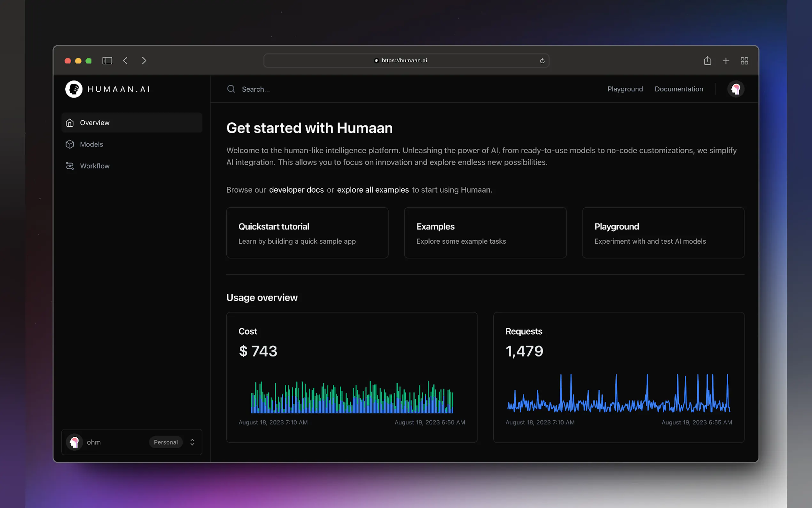812x508 pixels.
Task: Follow the developer docs link
Action: 296,190
